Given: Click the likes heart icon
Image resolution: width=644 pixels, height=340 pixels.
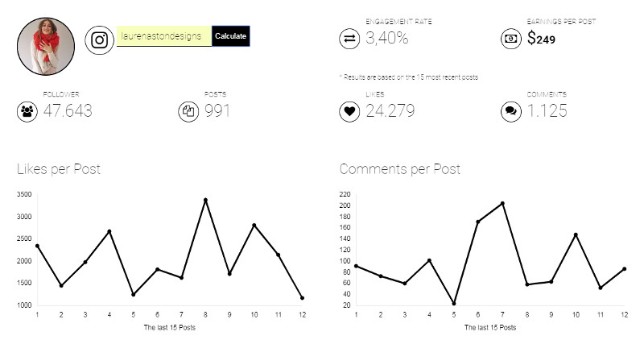Looking at the screenshot, I should [x=350, y=111].
